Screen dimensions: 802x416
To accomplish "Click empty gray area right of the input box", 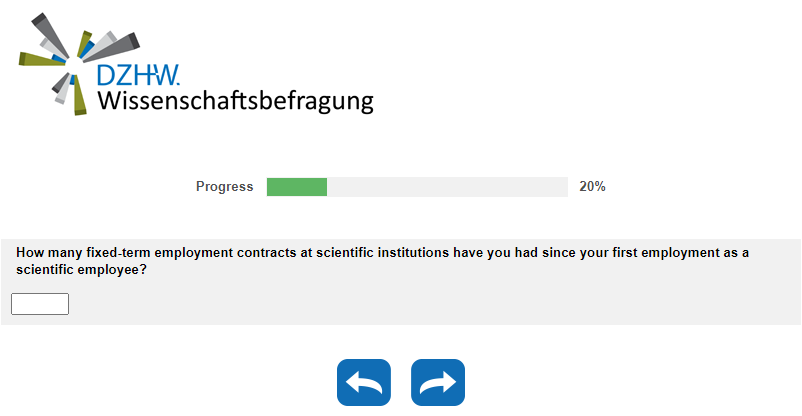I will pos(400,304).
